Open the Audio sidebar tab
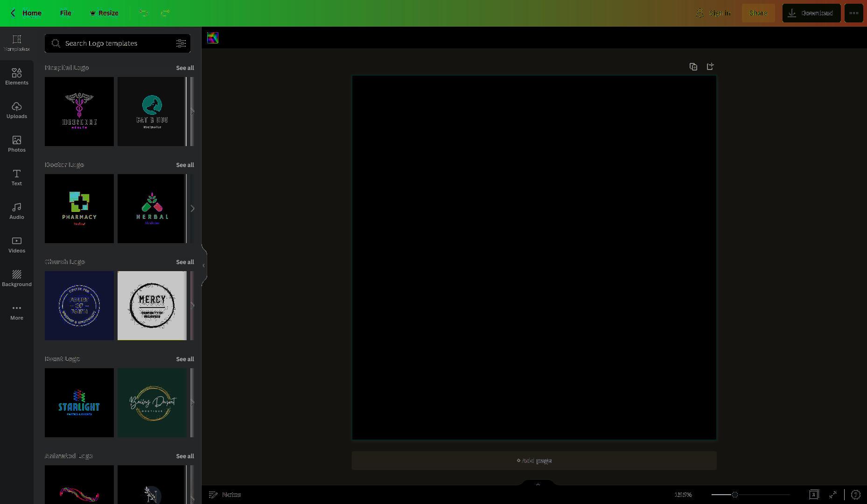Screen dimensions: 867x504 pyautogui.click(x=17, y=211)
